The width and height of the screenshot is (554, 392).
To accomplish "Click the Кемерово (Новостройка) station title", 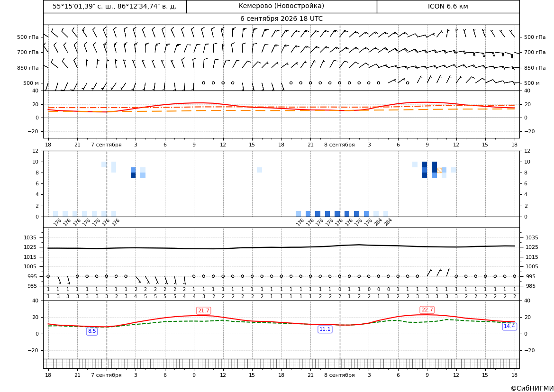I will 281,6.
